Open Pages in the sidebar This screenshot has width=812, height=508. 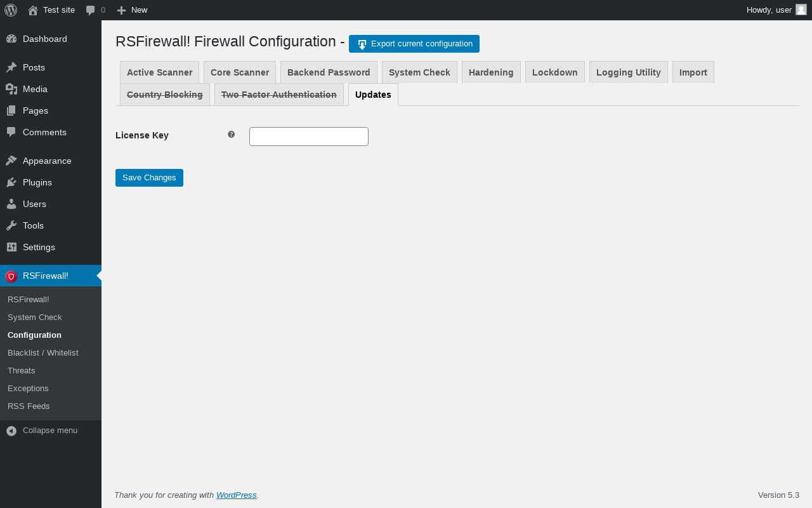point(51,110)
